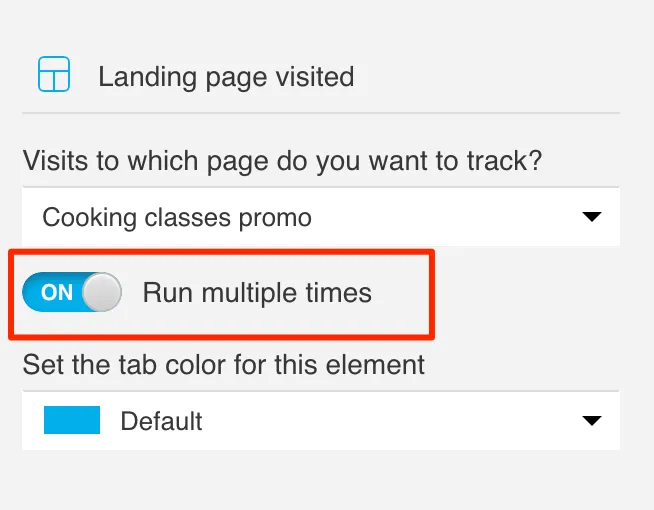The image size is (654, 510).
Task: Open the "Cooking classes promo" page dropdown
Action: click(320, 216)
